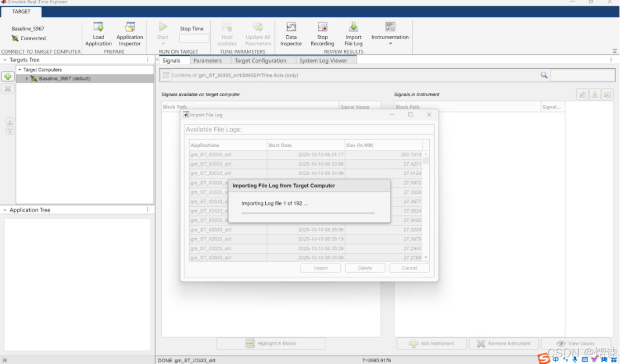Click the contents filter icon beside 'Contents of'
The height and width of the screenshot is (364, 620).
(x=166, y=75)
